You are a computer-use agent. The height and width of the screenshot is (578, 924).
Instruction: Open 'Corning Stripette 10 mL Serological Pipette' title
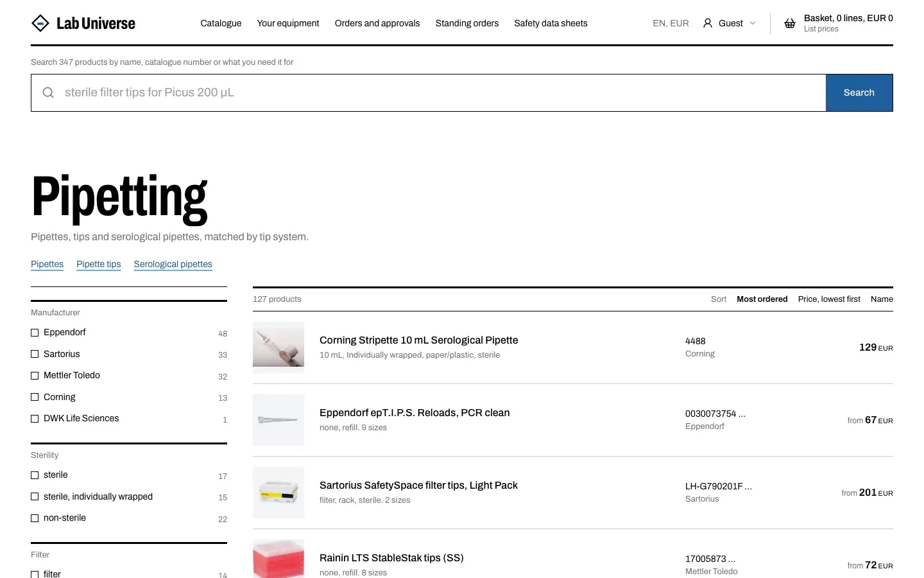418,340
